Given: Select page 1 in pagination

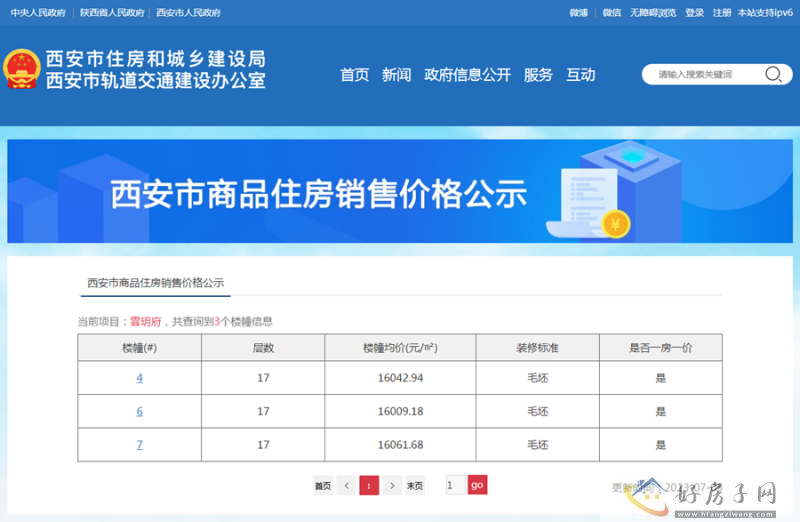Looking at the screenshot, I should tap(369, 485).
